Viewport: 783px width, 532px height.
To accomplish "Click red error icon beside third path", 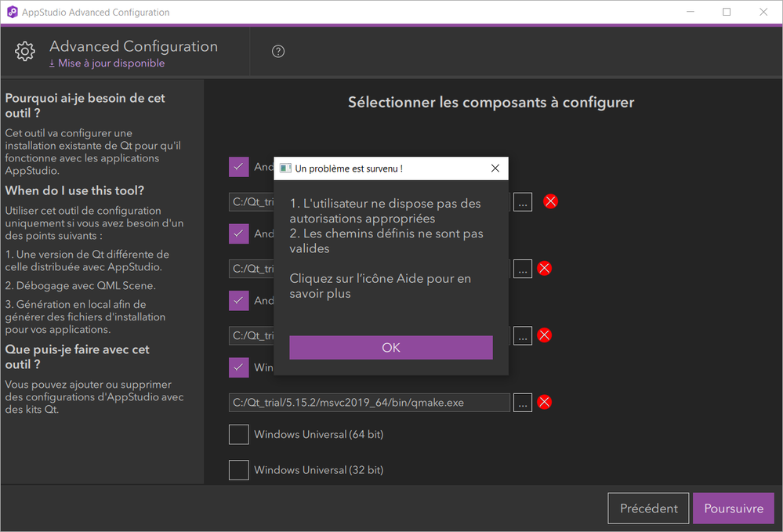I will (545, 335).
